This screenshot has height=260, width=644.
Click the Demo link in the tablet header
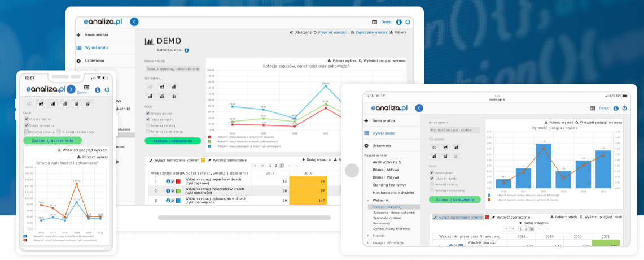(604, 108)
